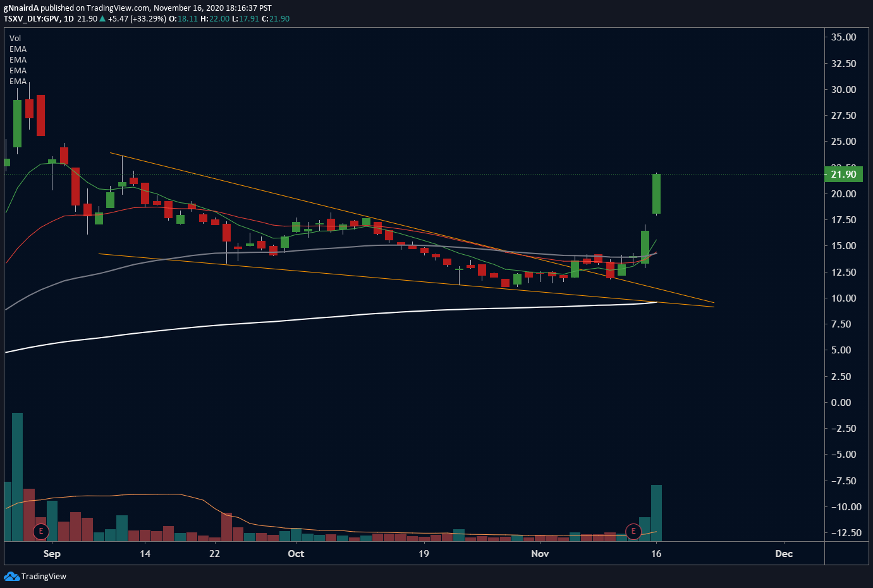Screen dimensions: 873x588
Task: Click the 1D interval label
Action: (x=69, y=19)
